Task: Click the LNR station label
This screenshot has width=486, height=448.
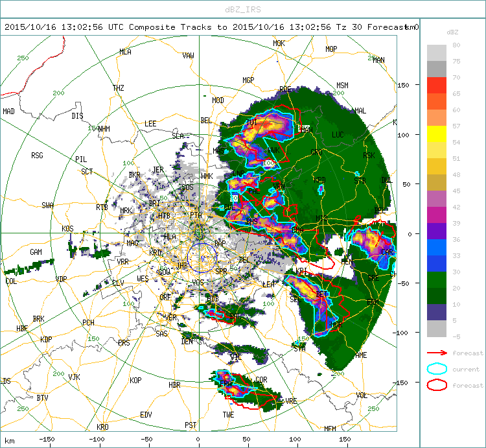Action: [x=238, y=174]
